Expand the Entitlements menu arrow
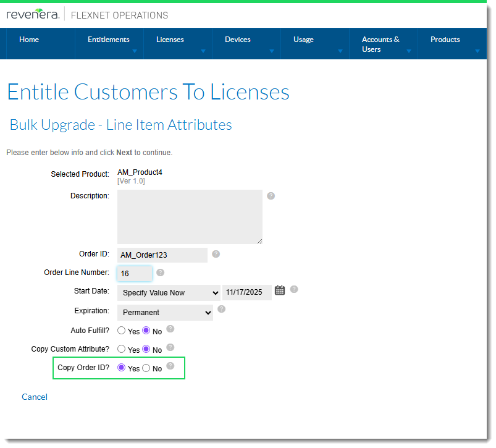496x448 pixels. pyautogui.click(x=134, y=51)
